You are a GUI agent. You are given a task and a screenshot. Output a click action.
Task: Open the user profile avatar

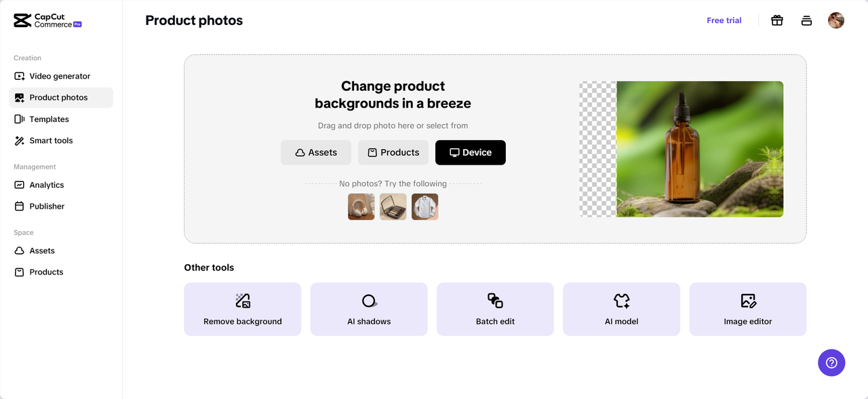pyautogui.click(x=836, y=20)
